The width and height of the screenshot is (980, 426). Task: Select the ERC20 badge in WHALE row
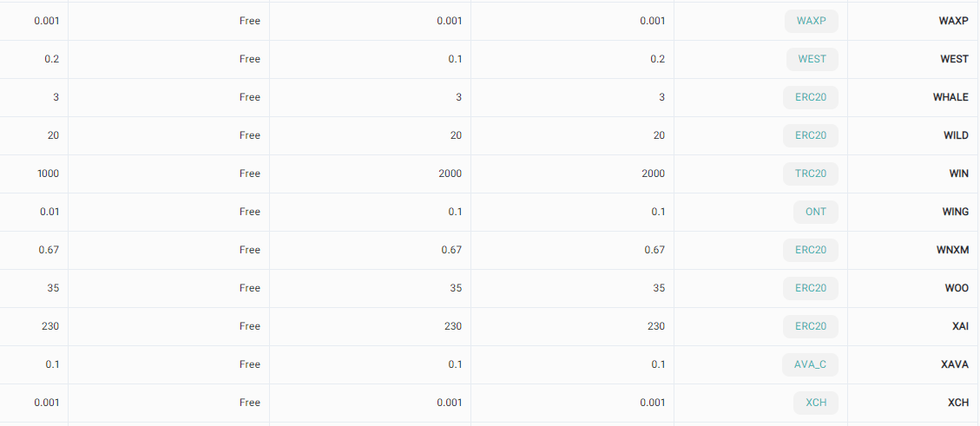click(x=811, y=97)
